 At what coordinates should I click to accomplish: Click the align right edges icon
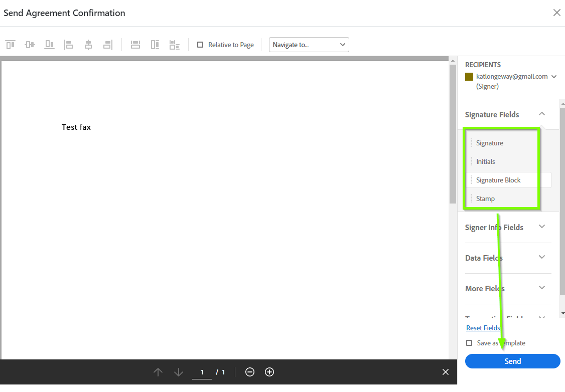[108, 45]
